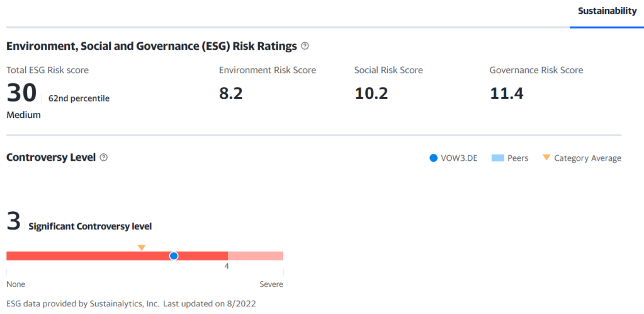
Task: Click the 62nd percentile text
Action: 79,98
